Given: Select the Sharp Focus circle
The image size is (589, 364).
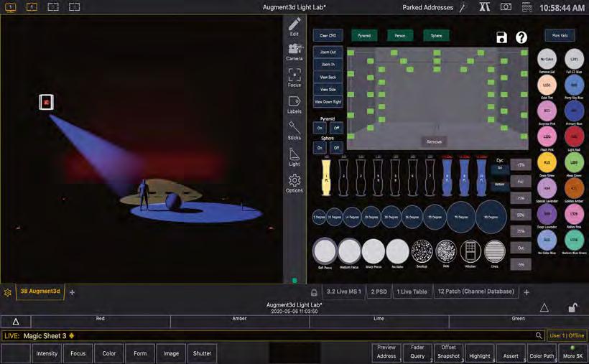Looking at the screenshot, I should tap(374, 251).
